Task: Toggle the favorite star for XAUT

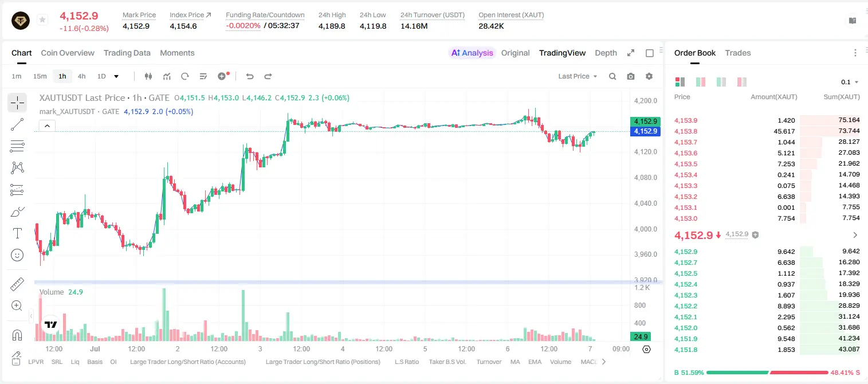Action: click(x=42, y=20)
